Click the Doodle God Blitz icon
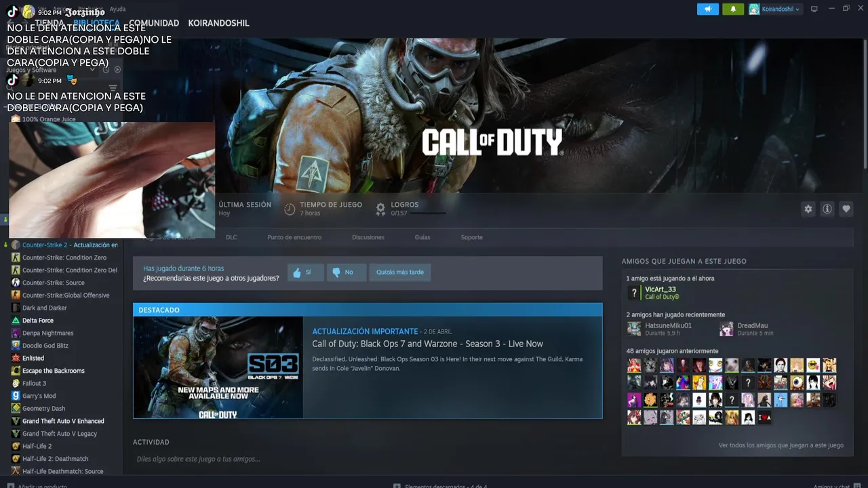Image resolution: width=868 pixels, height=488 pixels. (16, 346)
